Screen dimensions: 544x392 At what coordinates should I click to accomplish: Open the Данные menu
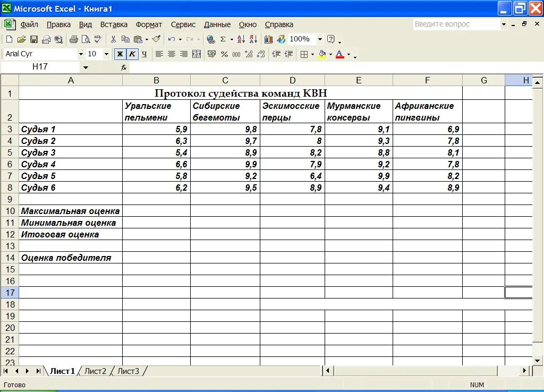[217, 24]
